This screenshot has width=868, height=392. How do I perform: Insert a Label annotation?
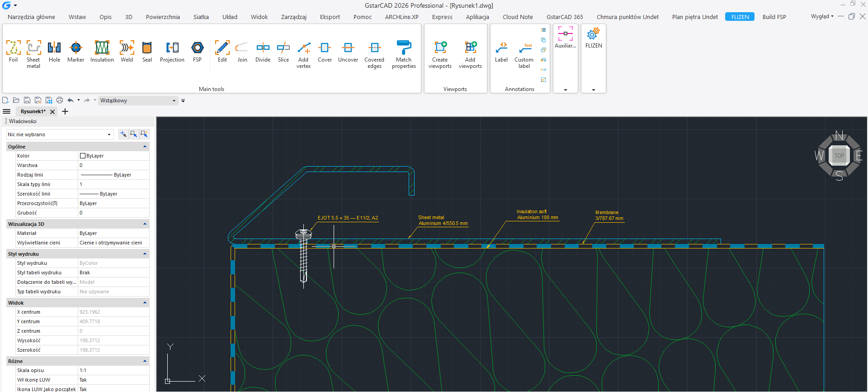click(501, 51)
